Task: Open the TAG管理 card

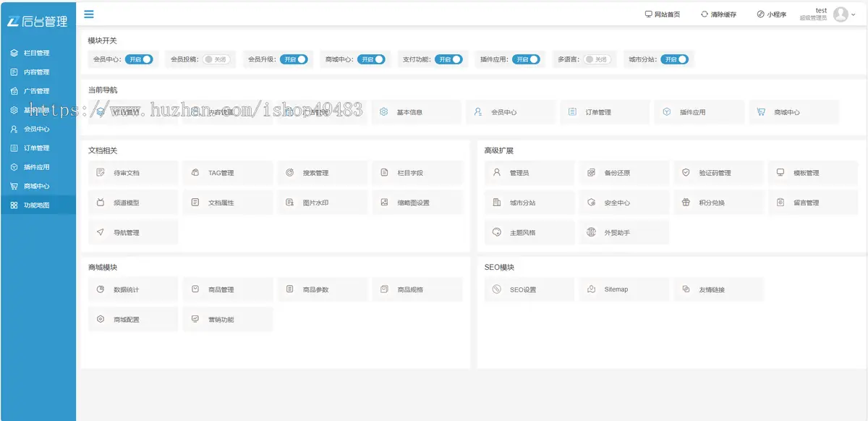Action: click(x=228, y=173)
